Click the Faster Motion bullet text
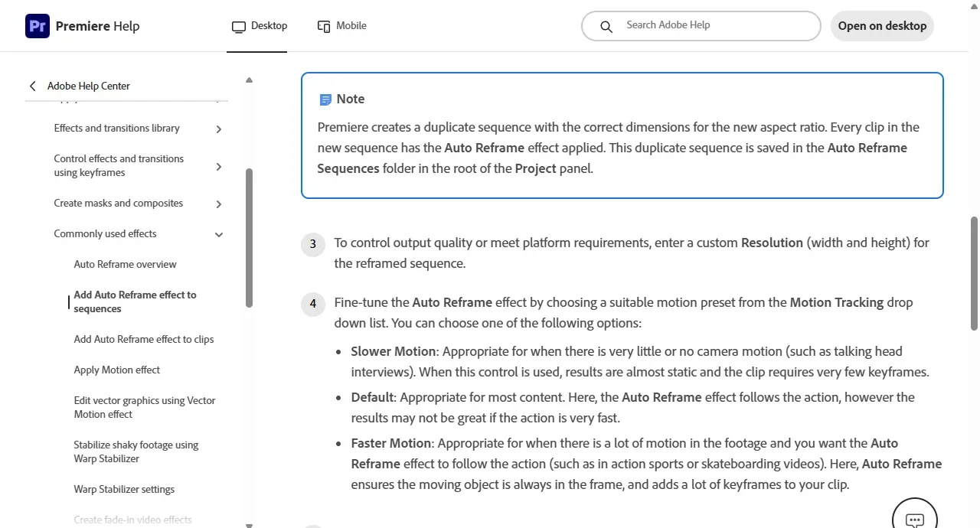The image size is (980, 528). tap(647, 464)
